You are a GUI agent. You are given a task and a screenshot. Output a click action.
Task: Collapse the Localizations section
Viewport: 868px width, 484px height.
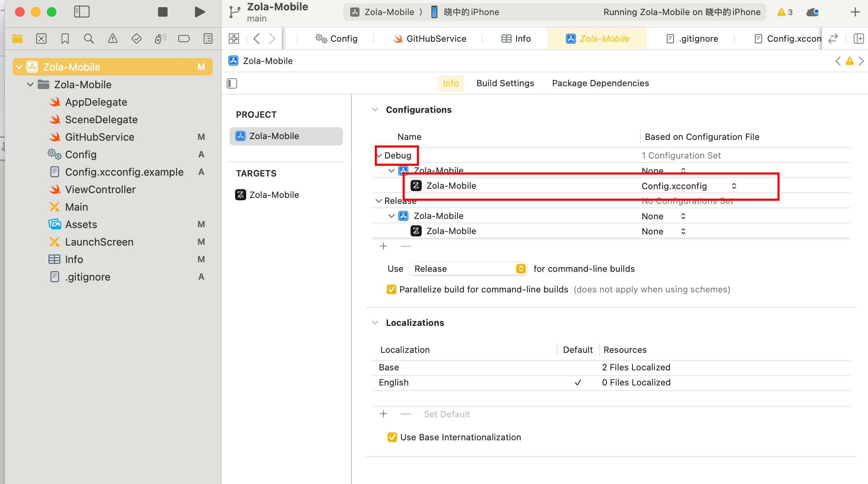375,323
